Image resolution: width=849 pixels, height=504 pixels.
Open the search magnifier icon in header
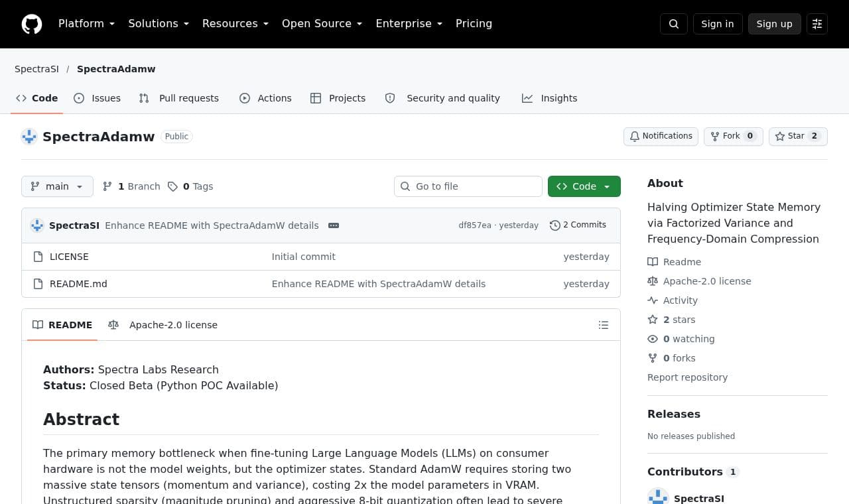click(674, 24)
